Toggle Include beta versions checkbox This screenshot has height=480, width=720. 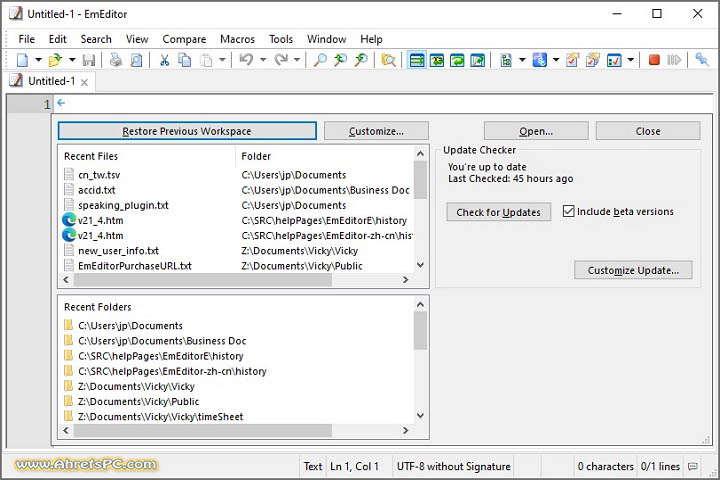[x=568, y=211]
